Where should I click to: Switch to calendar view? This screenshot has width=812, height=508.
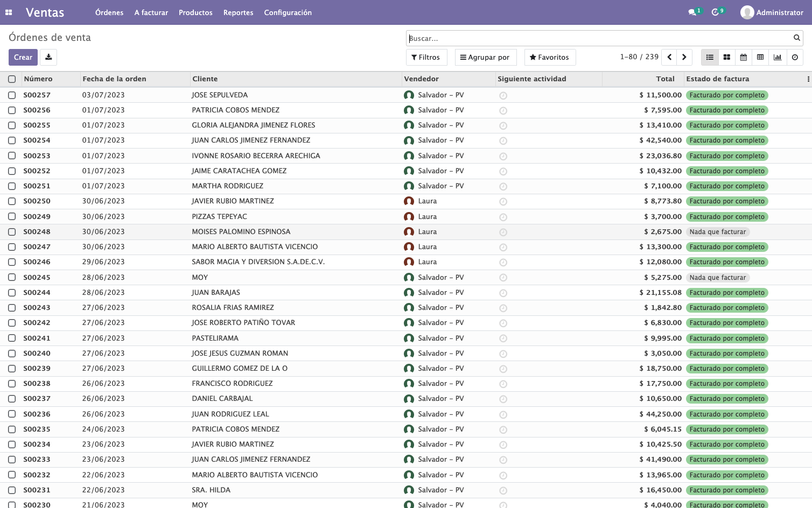click(743, 57)
